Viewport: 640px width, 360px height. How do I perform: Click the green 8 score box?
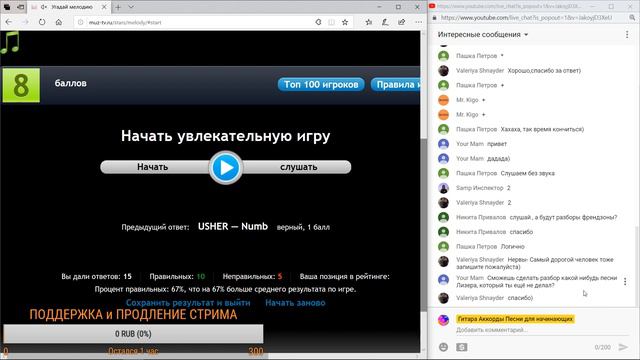point(21,85)
